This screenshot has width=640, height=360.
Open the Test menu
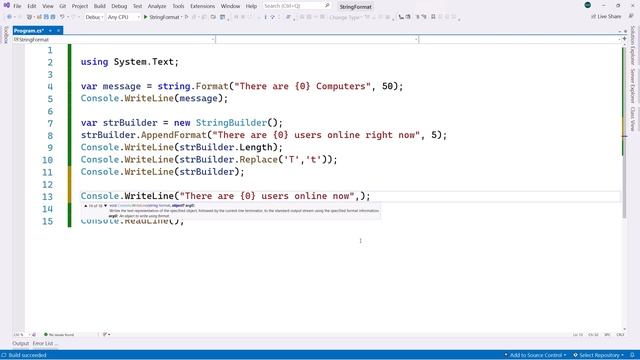click(x=138, y=6)
